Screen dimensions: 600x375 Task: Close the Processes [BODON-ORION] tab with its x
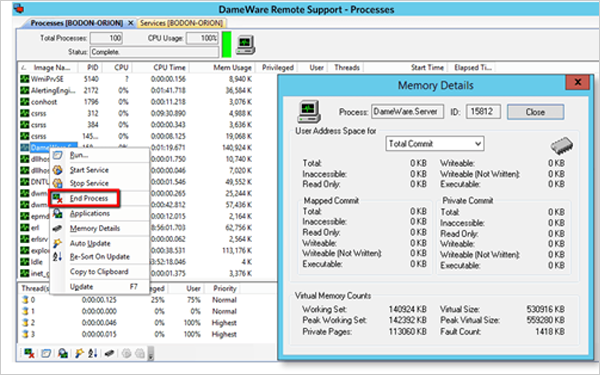(131, 23)
